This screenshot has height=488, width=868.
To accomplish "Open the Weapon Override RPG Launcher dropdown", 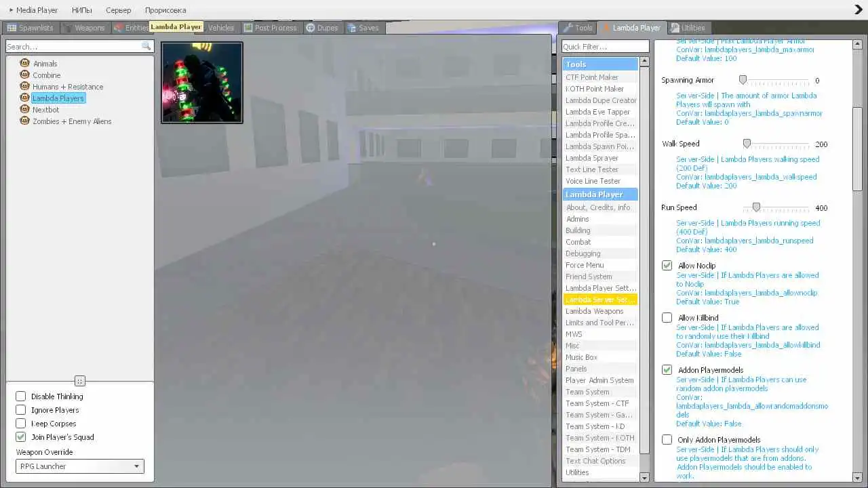I will pos(80,466).
